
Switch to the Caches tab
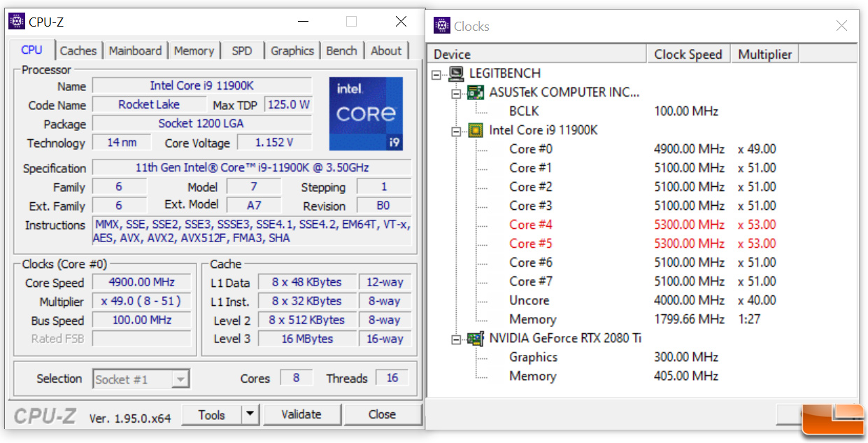pos(78,50)
